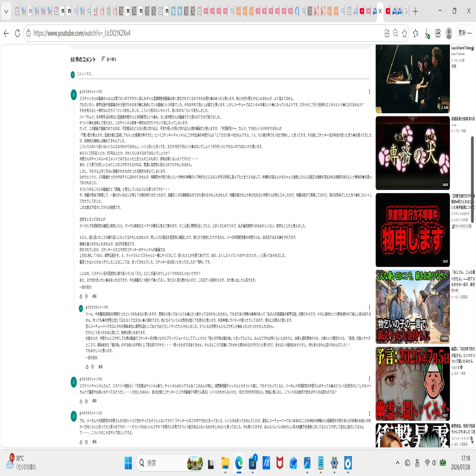476x476 pixels.
Task: Click 一部を表示 under the first comment
Action: (x=86, y=287)
